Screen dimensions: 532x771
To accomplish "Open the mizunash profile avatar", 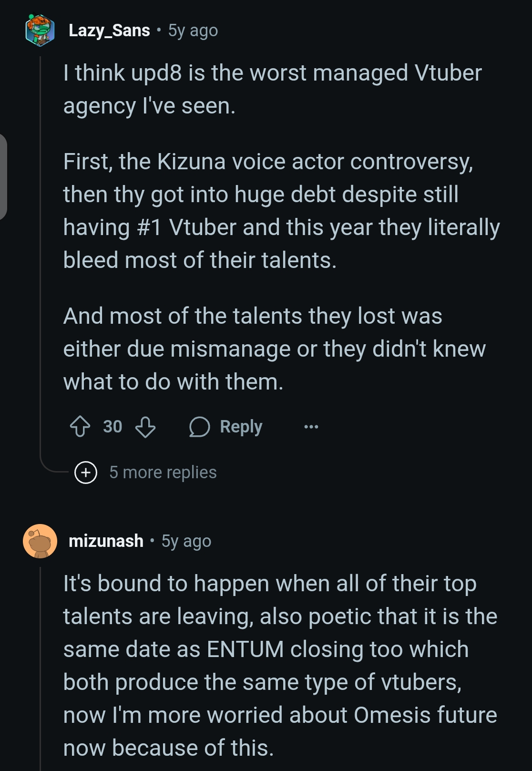I will [x=40, y=541].
